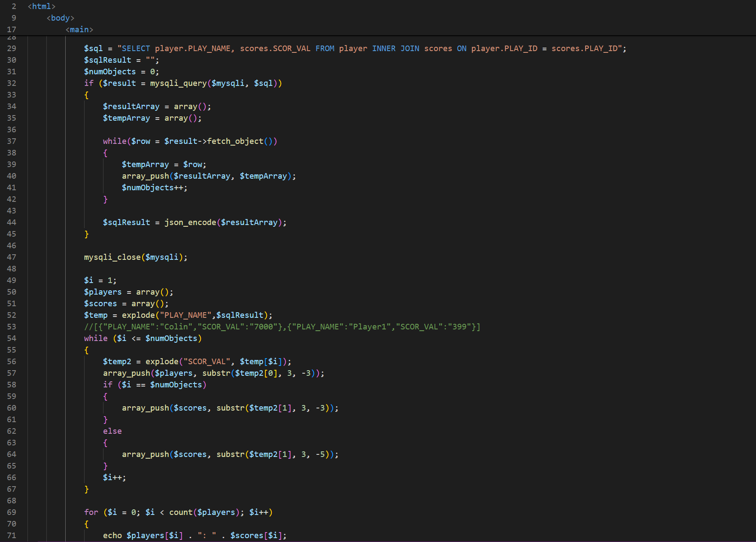The image size is (756, 542).
Task: Click the while fetch_object loop line
Action: pos(190,141)
